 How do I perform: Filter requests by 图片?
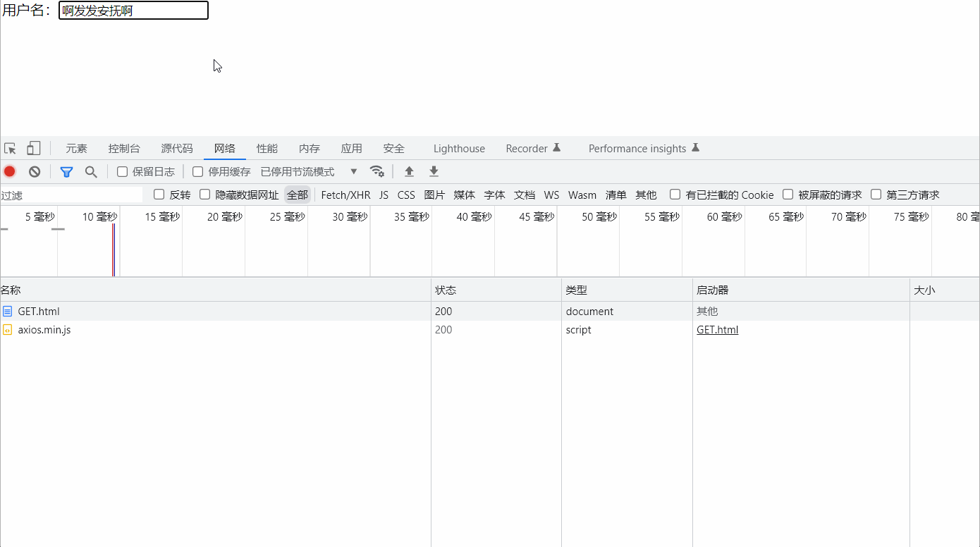click(x=434, y=195)
